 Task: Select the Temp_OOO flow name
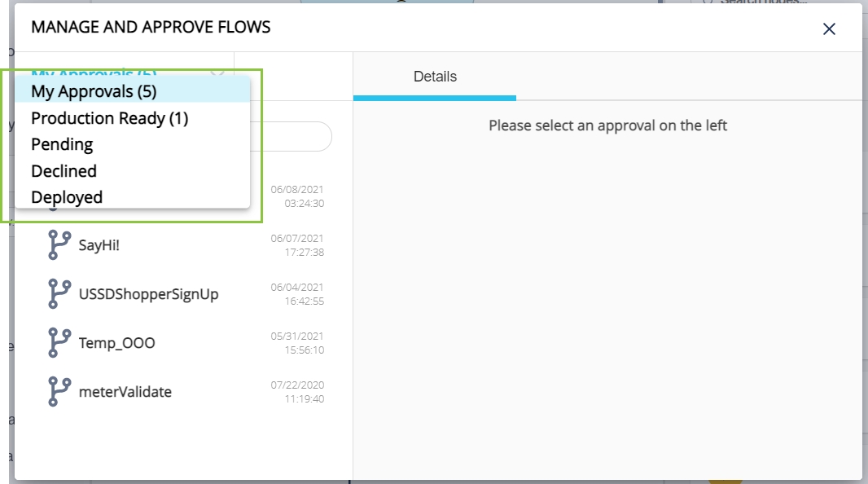tap(116, 343)
